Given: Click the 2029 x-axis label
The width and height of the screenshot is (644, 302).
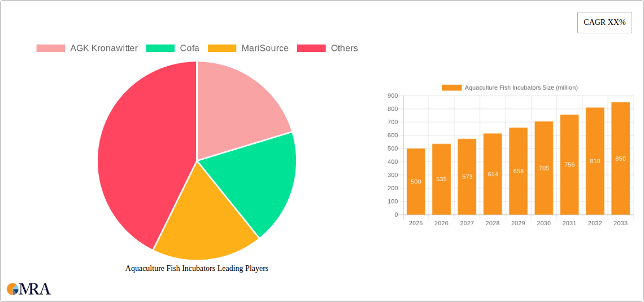Looking at the screenshot, I should pos(519,223).
